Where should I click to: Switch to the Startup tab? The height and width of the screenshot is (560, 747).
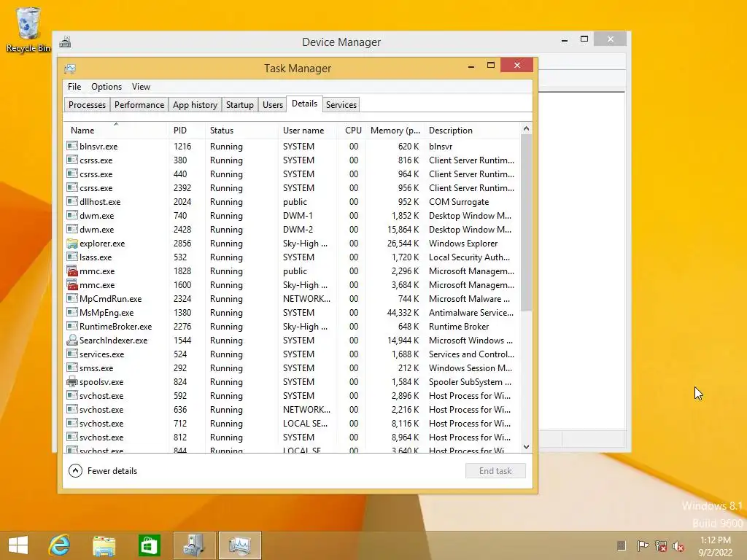[x=239, y=105]
